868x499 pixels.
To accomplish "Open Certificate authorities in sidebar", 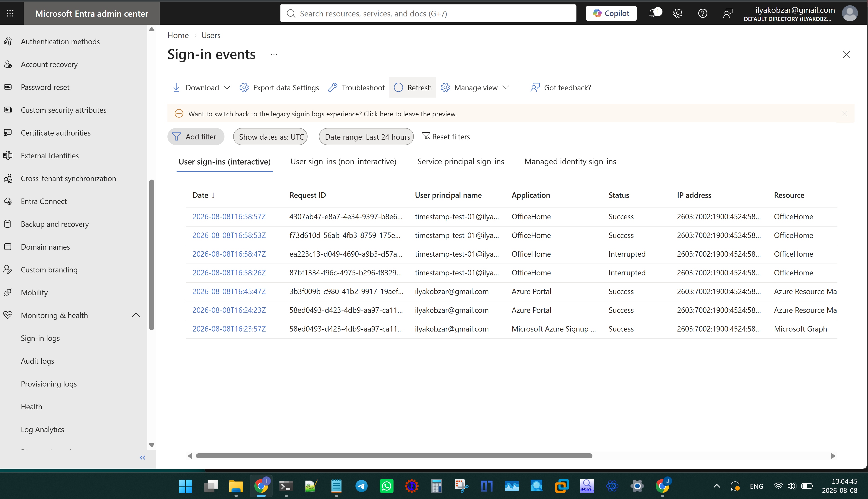I will pyautogui.click(x=56, y=133).
